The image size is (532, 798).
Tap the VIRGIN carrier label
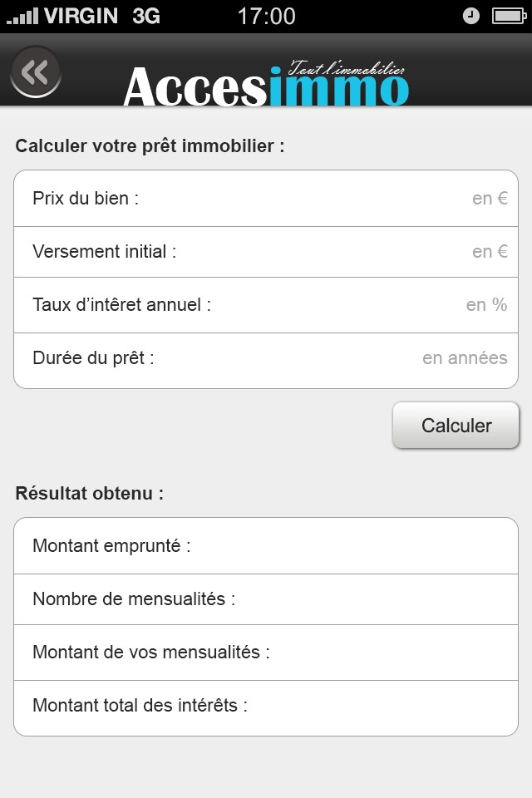(x=81, y=16)
